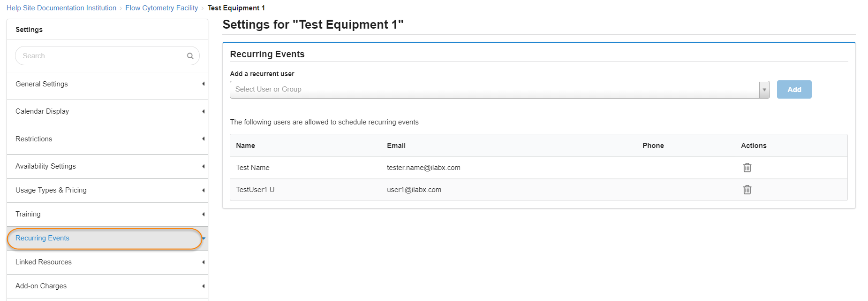Open Usage Types & Pricing section
This screenshot has height=301, width=868.
tap(51, 190)
